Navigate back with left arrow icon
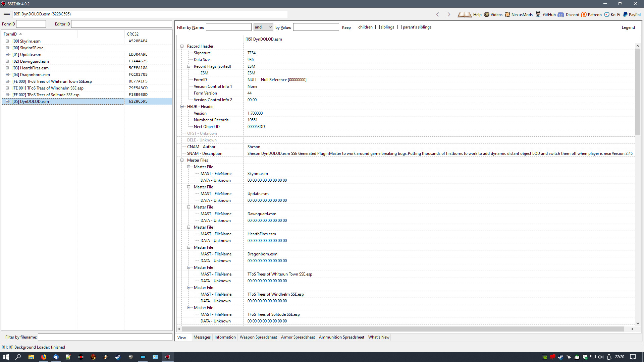This screenshot has width=644, height=362. click(x=437, y=14)
